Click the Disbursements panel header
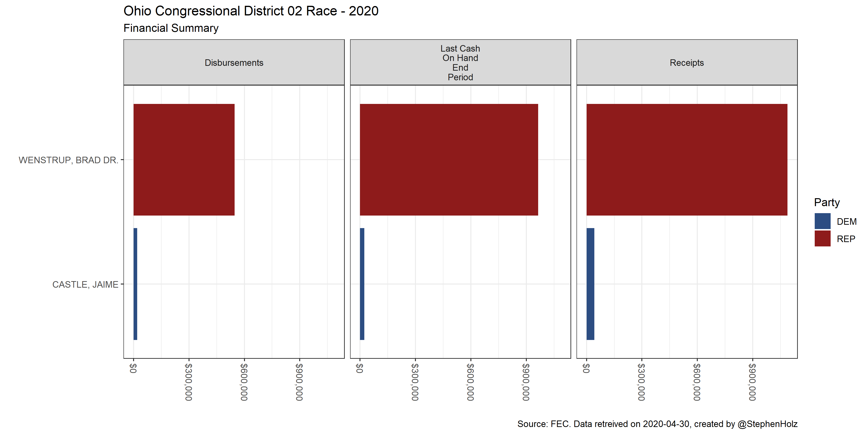This screenshot has height=434, width=868. tap(234, 63)
